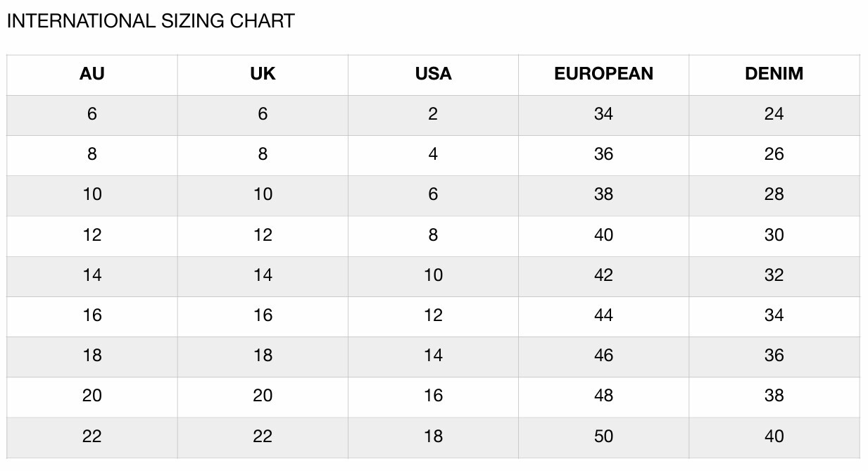
Task: Select AU size 12 cell
Action: tap(92, 235)
